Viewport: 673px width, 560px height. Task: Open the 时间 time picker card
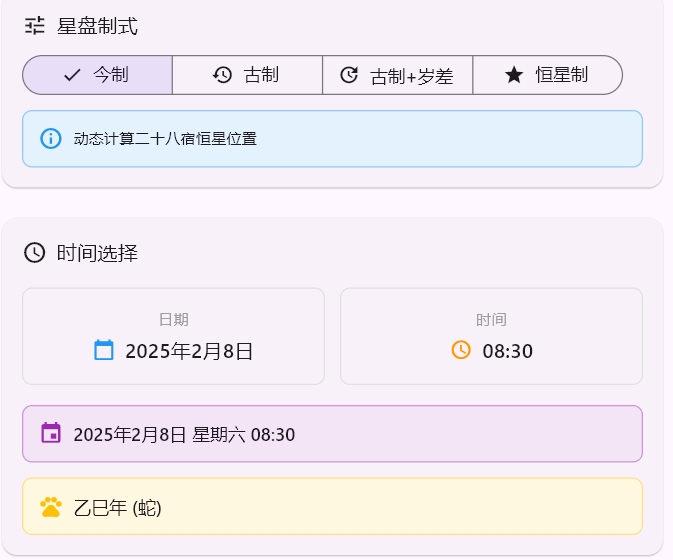[x=491, y=336]
